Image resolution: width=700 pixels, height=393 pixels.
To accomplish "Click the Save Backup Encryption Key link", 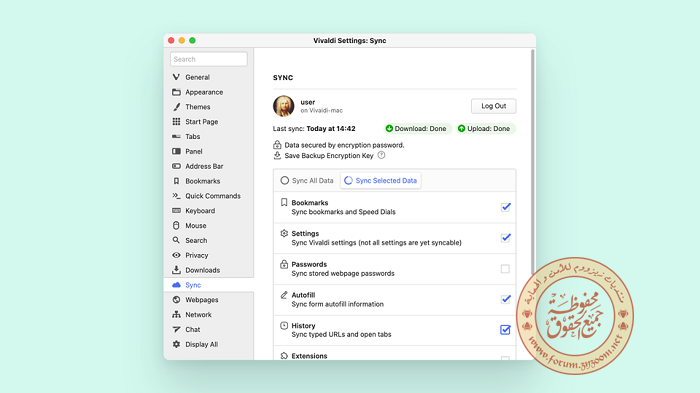I will pyautogui.click(x=329, y=155).
